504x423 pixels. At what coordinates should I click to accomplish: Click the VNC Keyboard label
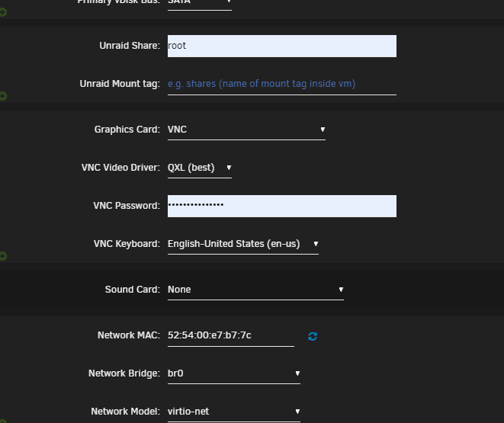point(127,244)
